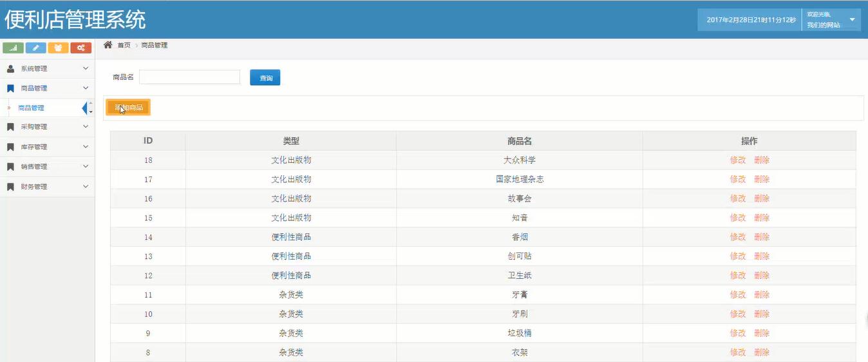Viewport: 868px width, 362px height.
Task: Click 修改 for 牙刷
Action: [738, 314]
